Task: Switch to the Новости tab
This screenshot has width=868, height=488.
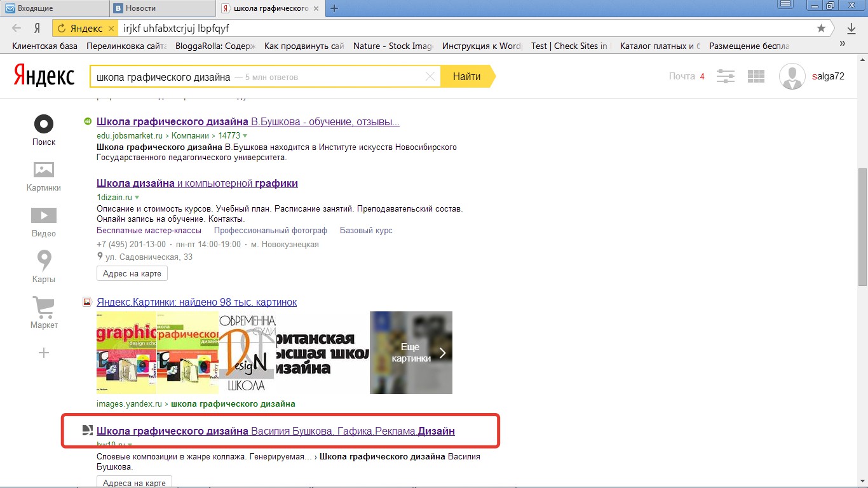Action: point(161,8)
